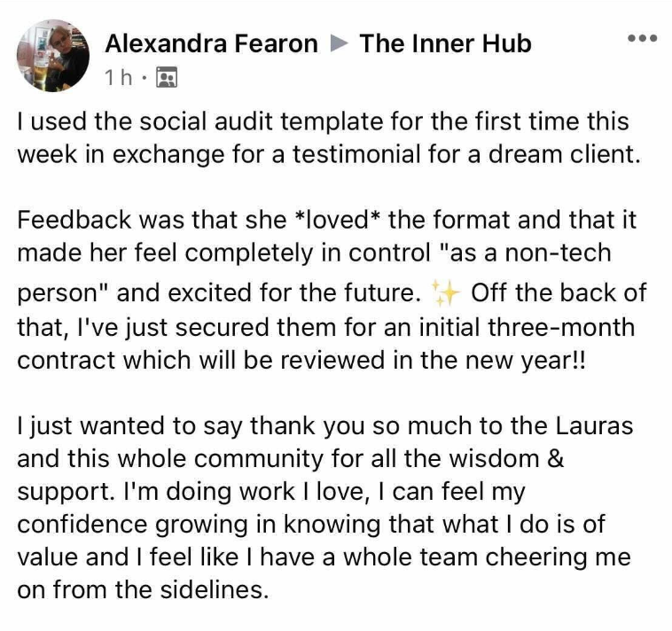Click the '1 h' post timestamp
Image resolution: width=672 pixels, height=631 pixels.
point(119,77)
